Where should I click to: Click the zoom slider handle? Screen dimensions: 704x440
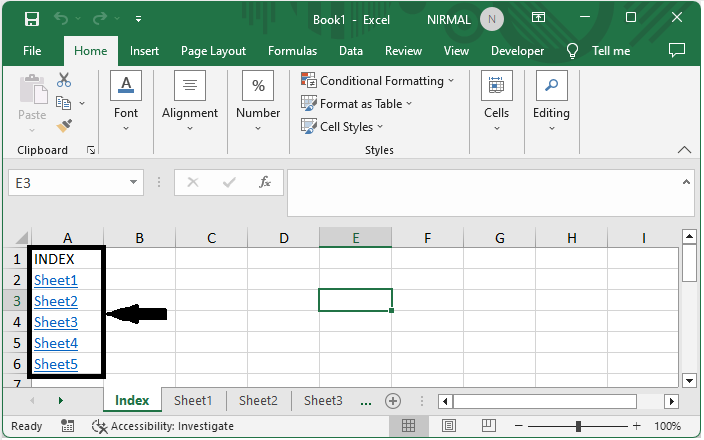click(578, 426)
